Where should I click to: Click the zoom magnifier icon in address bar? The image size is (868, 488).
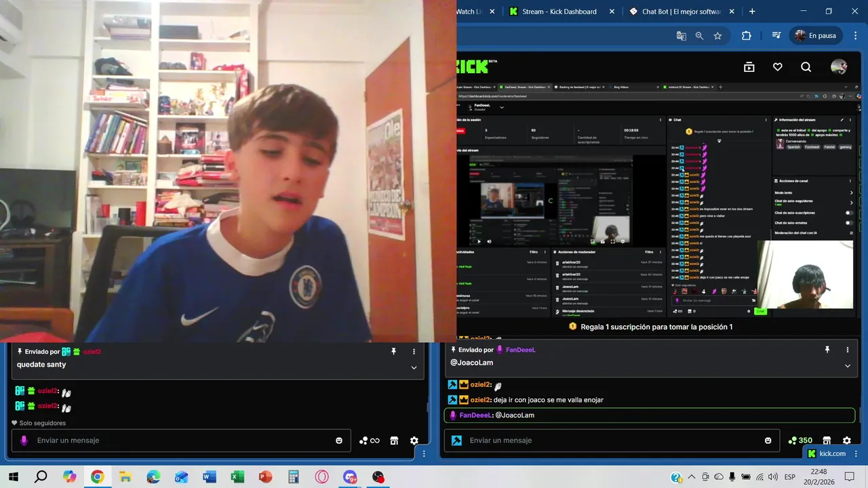click(x=699, y=36)
